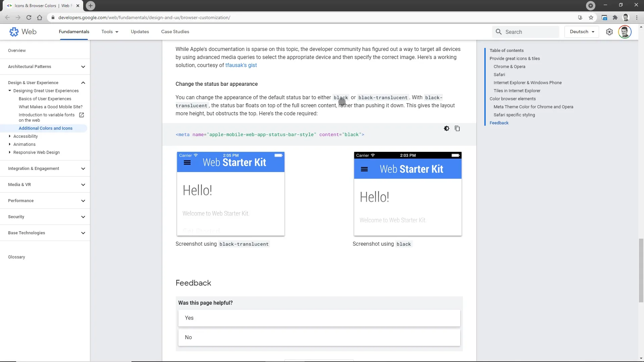644x362 pixels.
Task: Jump to Provide great icons & tiles
Action: [x=515, y=59]
